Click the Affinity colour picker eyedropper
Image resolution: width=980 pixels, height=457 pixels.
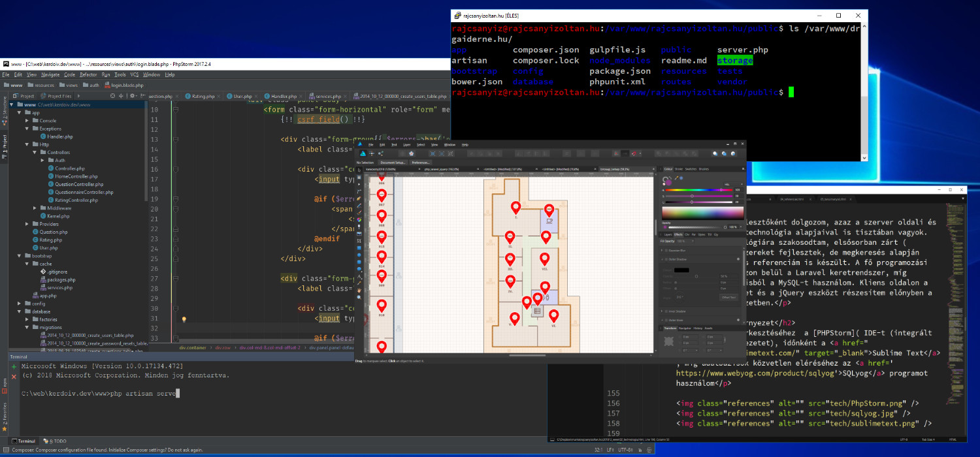tap(677, 177)
